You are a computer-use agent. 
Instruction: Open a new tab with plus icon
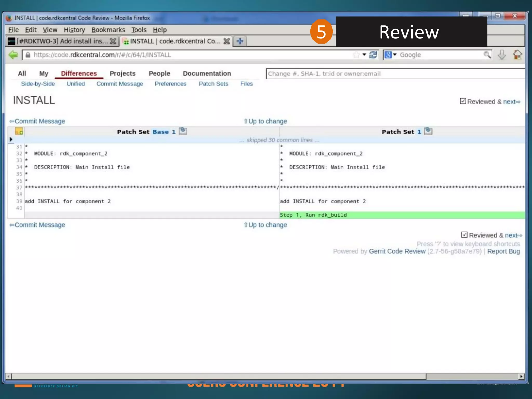pyautogui.click(x=240, y=41)
